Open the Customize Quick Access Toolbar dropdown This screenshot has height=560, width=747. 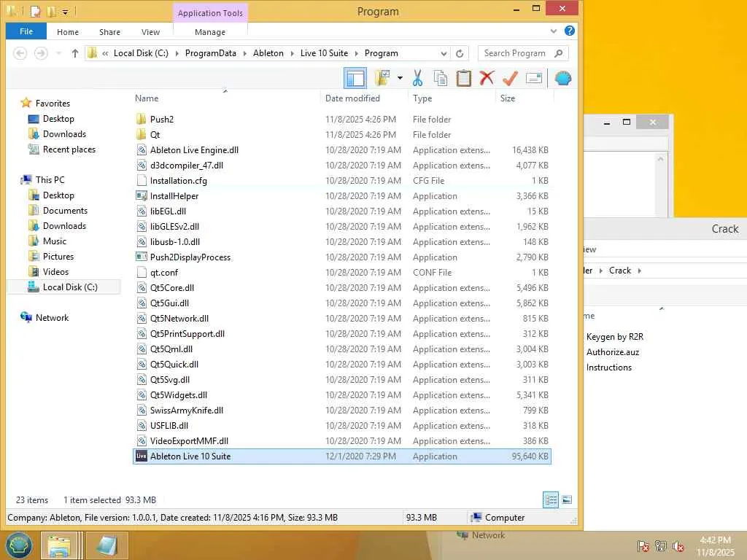click(x=65, y=12)
